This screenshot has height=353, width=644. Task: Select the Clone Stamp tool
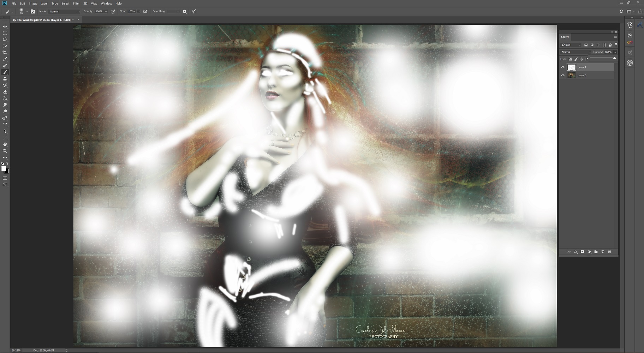point(5,79)
